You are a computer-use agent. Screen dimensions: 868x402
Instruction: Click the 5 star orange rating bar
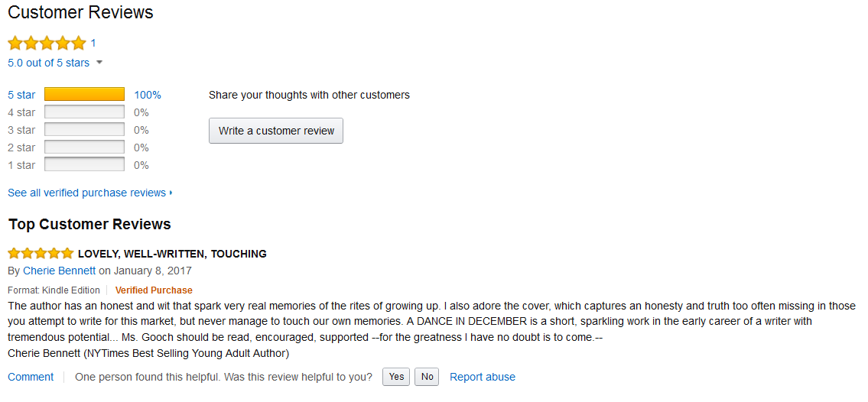pos(84,95)
